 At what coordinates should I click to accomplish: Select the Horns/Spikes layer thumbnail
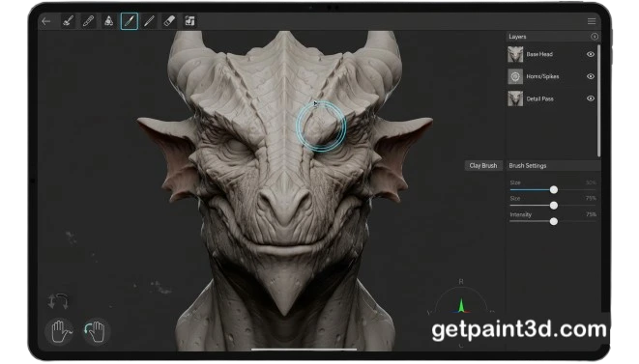pos(515,76)
